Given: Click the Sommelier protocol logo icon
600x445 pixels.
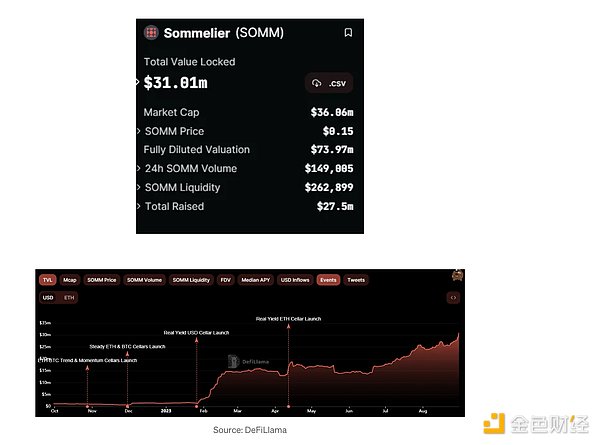Looking at the screenshot, I should click(x=151, y=32).
